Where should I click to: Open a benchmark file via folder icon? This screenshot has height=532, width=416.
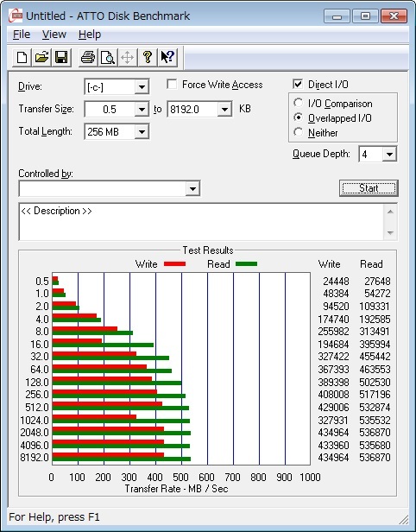click(41, 57)
